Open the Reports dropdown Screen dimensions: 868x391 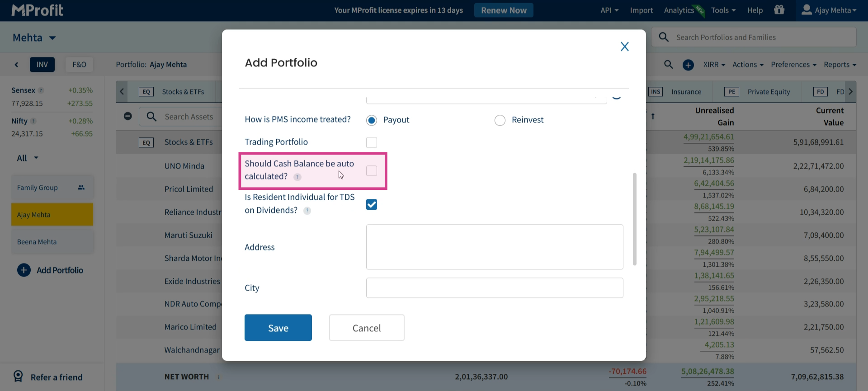(840, 65)
